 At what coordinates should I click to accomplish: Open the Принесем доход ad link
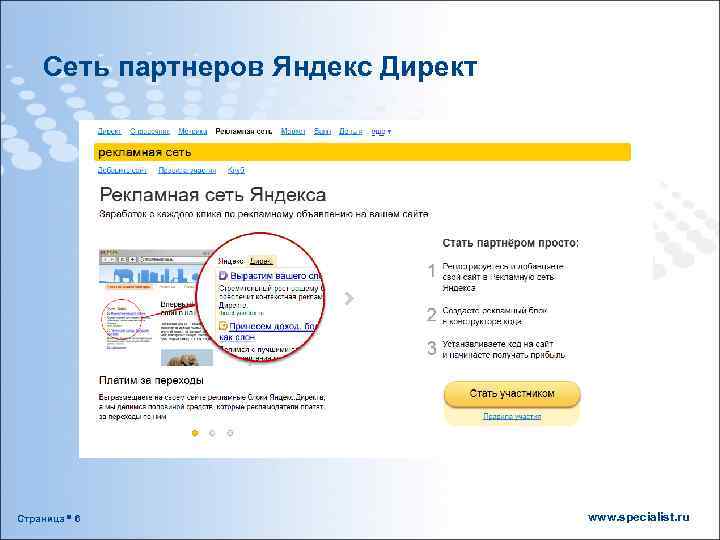click(x=273, y=326)
